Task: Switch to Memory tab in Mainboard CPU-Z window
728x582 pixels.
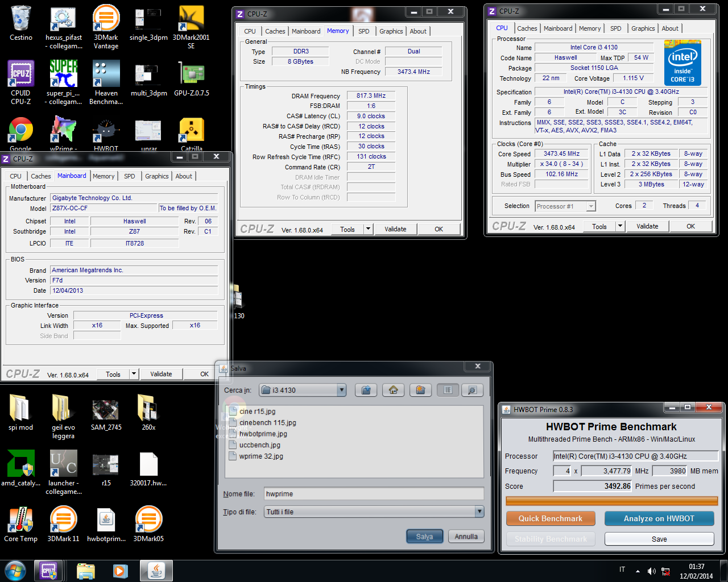Action: tap(104, 176)
